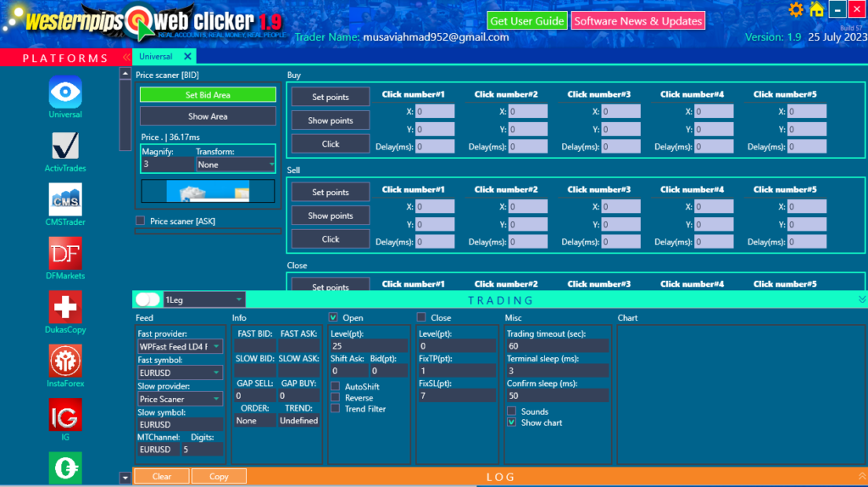
Task: Open the Transform dropdown
Action: click(236, 165)
